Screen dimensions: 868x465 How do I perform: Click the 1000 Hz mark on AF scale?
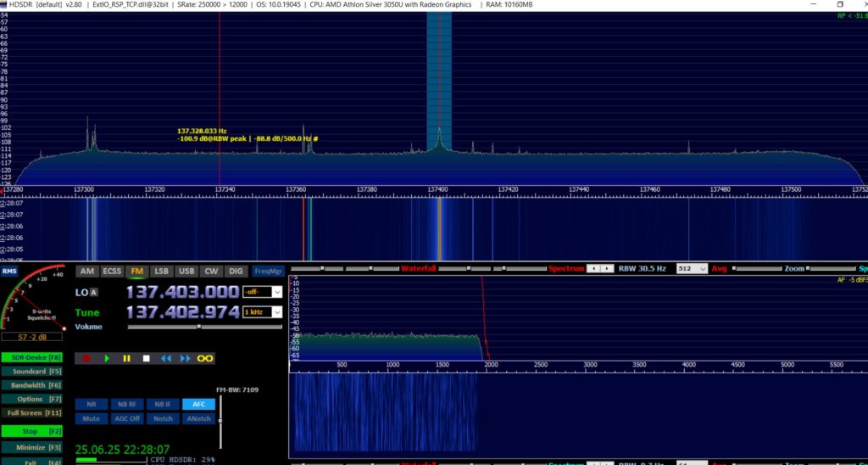(392, 365)
